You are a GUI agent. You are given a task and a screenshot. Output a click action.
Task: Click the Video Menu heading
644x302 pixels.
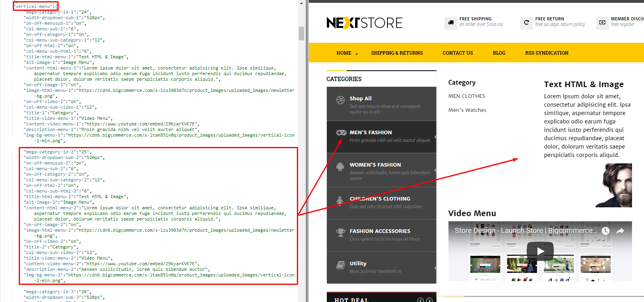pyautogui.click(x=472, y=213)
